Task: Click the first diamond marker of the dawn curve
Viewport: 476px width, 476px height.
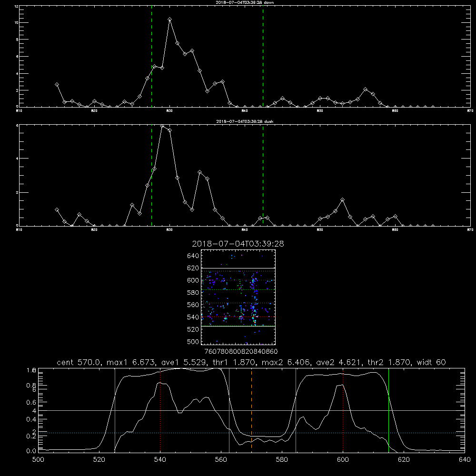Action: pyautogui.click(x=57, y=84)
